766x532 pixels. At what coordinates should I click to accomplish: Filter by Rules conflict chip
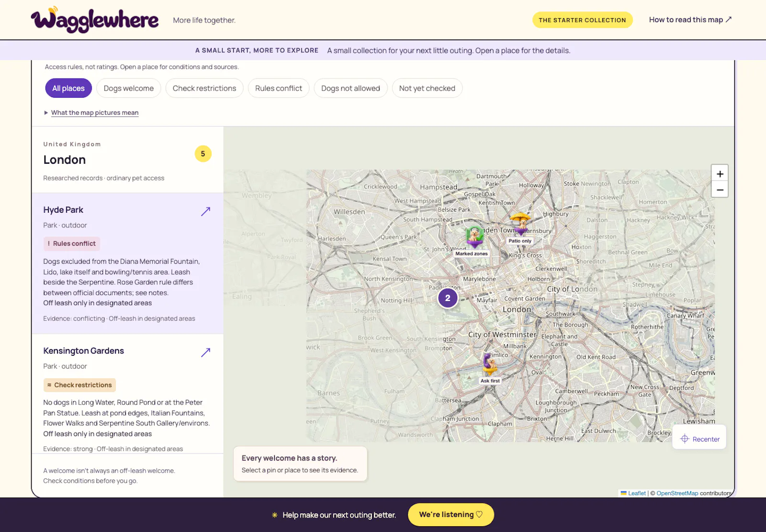coord(279,88)
